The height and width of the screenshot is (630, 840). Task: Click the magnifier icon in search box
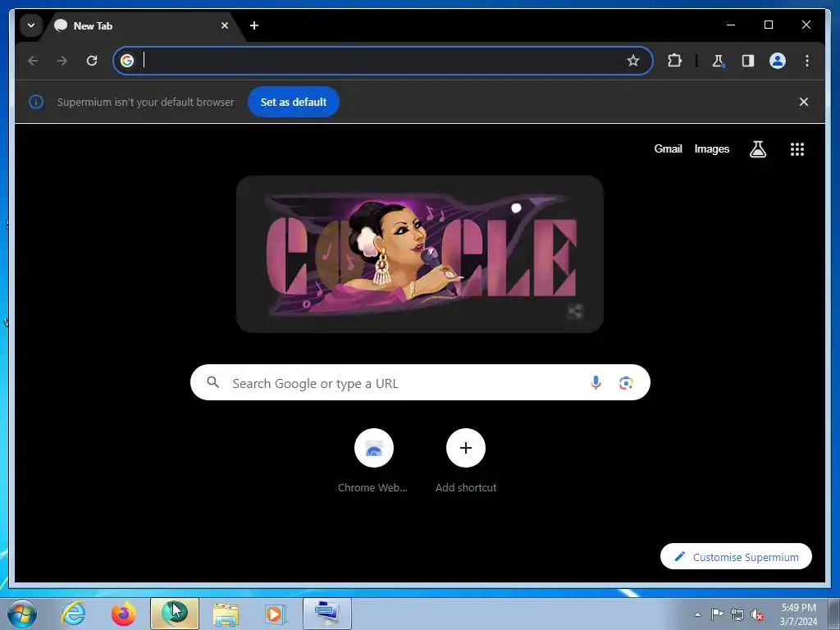[x=213, y=382]
